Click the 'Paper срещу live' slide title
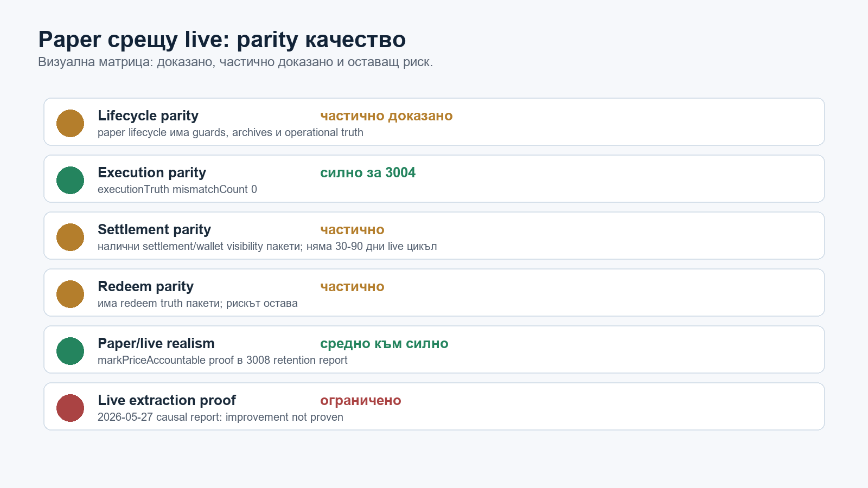868x488 pixels. 222,40
